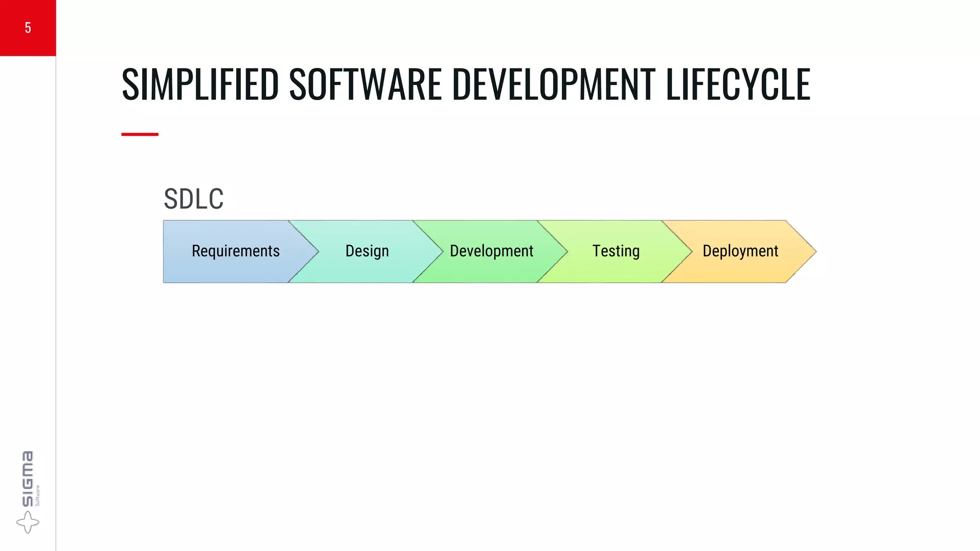The image size is (980, 551).
Task: Select the Design chevron step
Action: pos(367,251)
